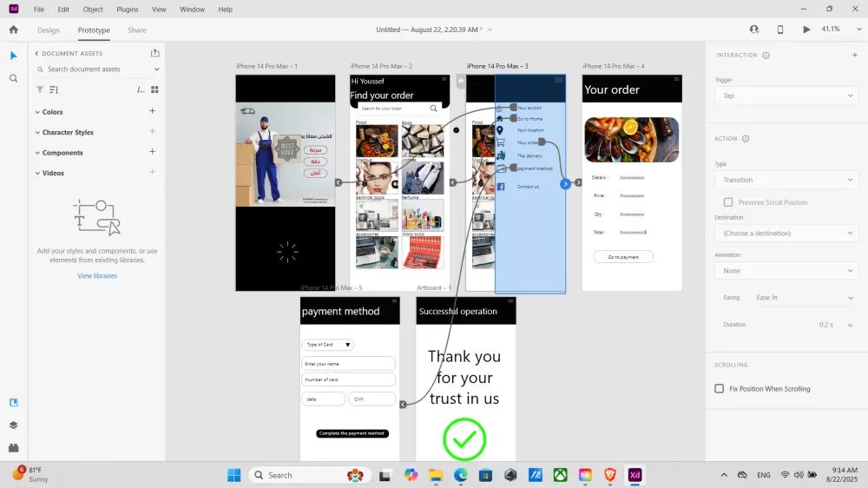Open the Destination dropdown
The height and width of the screenshot is (488, 868).
coord(786,234)
